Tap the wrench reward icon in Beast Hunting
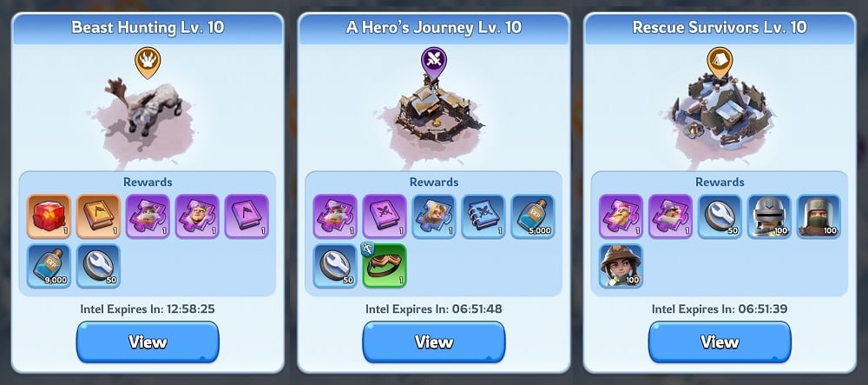 click(x=98, y=266)
